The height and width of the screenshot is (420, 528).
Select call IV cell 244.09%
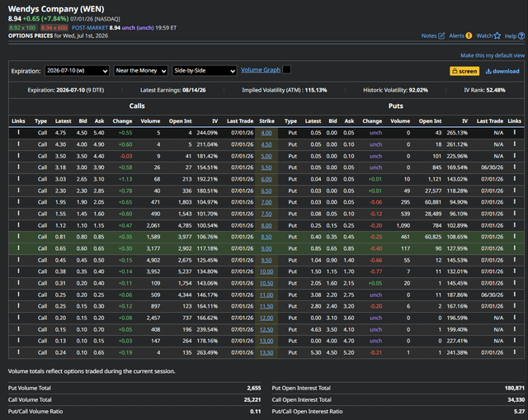[x=207, y=133]
